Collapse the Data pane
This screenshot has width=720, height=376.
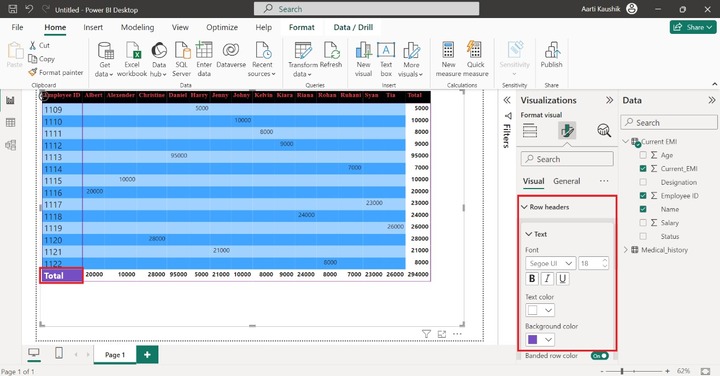click(711, 100)
